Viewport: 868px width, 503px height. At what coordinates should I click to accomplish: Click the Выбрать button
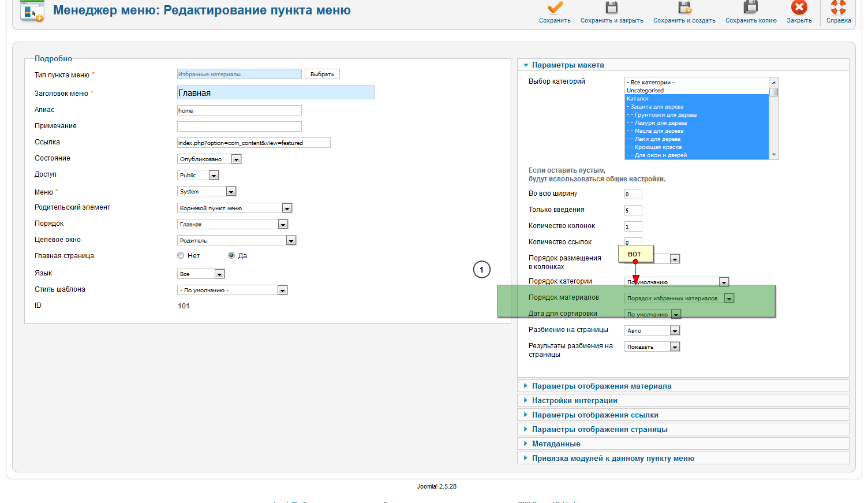(322, 74)
